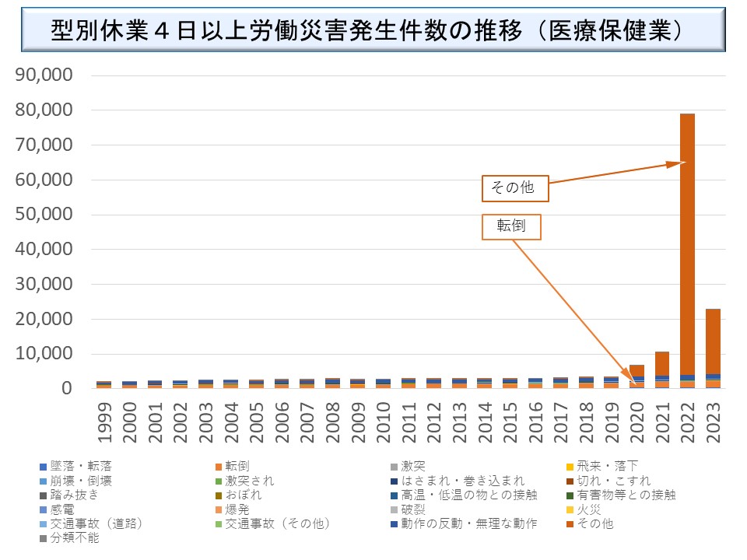Select the chart title text box
This screenshot has height=560, width=747.
click(x=373, y=30)
